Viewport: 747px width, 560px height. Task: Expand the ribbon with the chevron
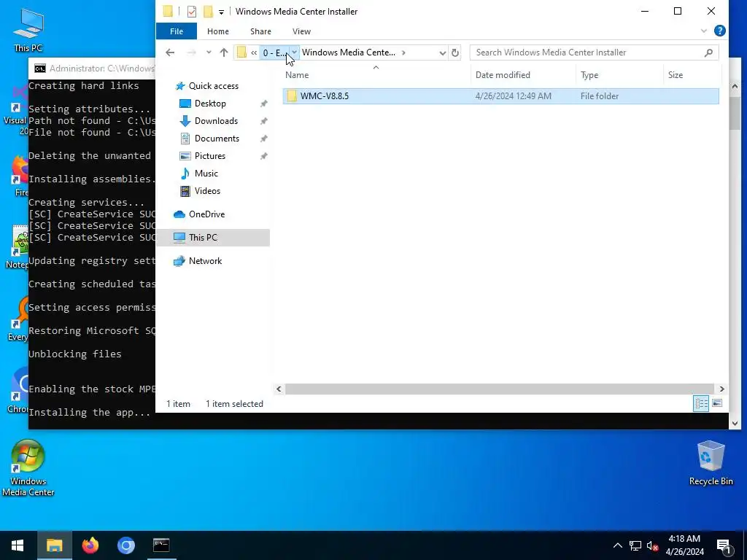click(x=704, y=31)
